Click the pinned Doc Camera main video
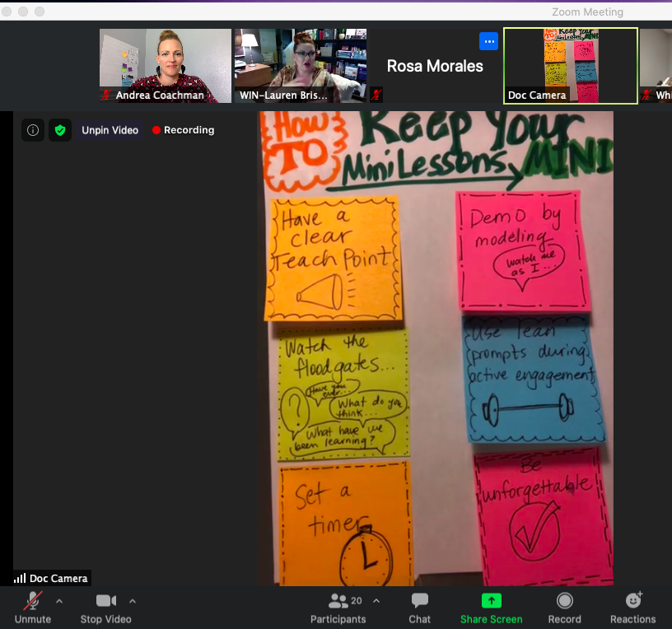Screen dimensions: 672x629 coord(435,348)
